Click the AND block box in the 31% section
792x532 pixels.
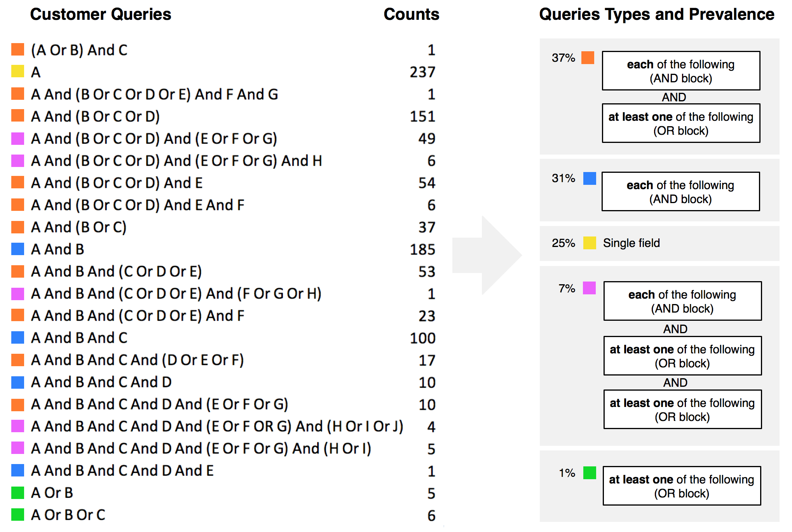(680, 192)
